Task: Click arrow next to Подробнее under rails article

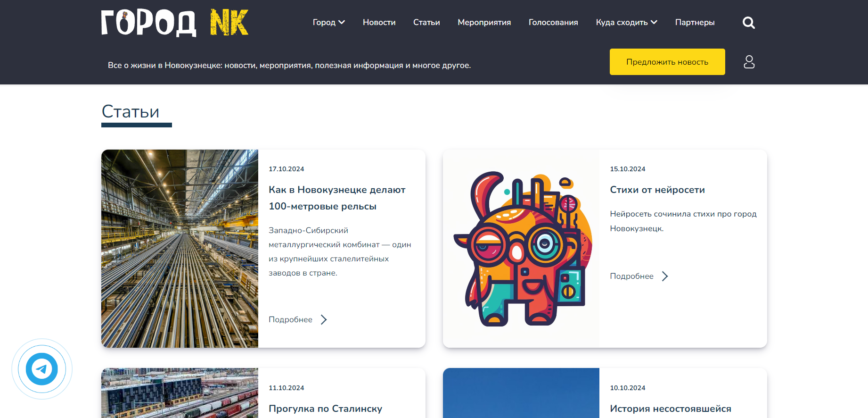Action: (324, 319)
